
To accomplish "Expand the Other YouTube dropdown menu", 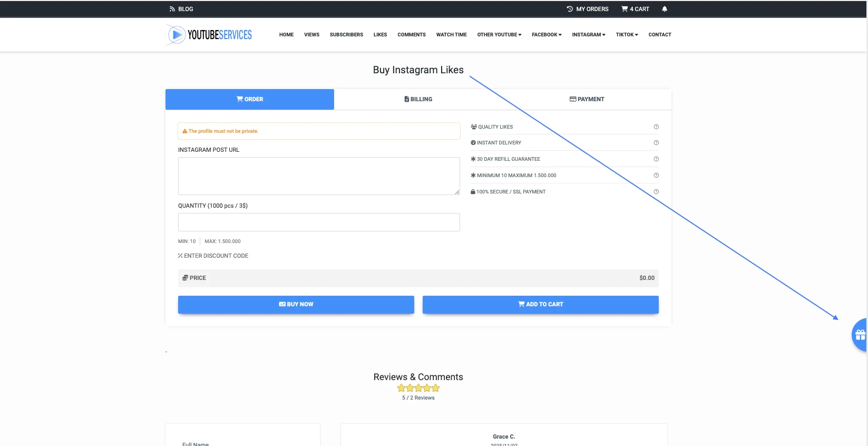I will 499,35.
